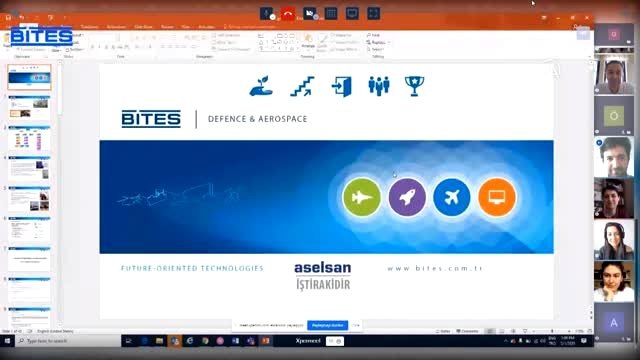Click the Type here to search box
This screenshot has width=640, height=360.
[68, 341]
